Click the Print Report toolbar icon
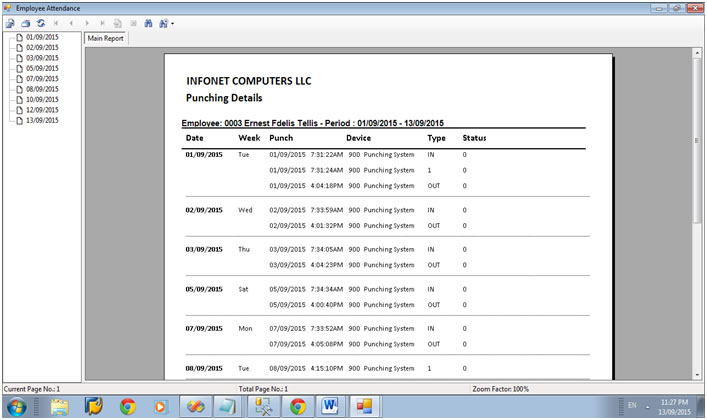707x420 pixels. click(26, 23)
